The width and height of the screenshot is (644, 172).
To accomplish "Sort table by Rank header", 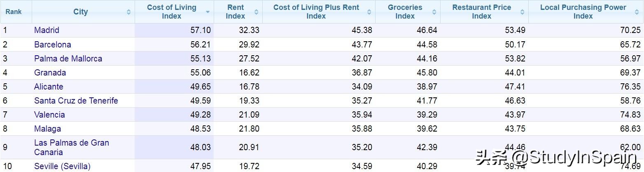I will 14,12.
